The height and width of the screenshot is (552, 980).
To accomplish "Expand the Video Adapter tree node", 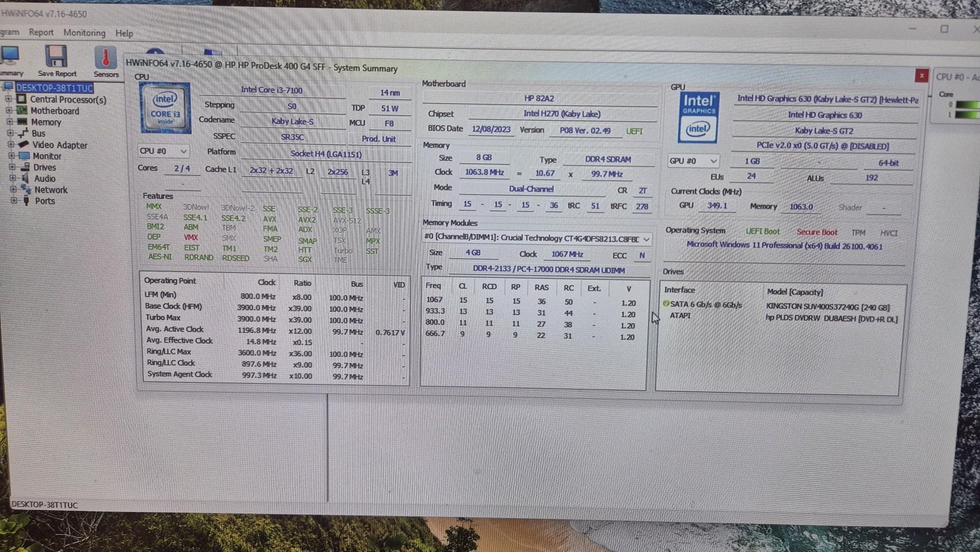I will (10, 144).
